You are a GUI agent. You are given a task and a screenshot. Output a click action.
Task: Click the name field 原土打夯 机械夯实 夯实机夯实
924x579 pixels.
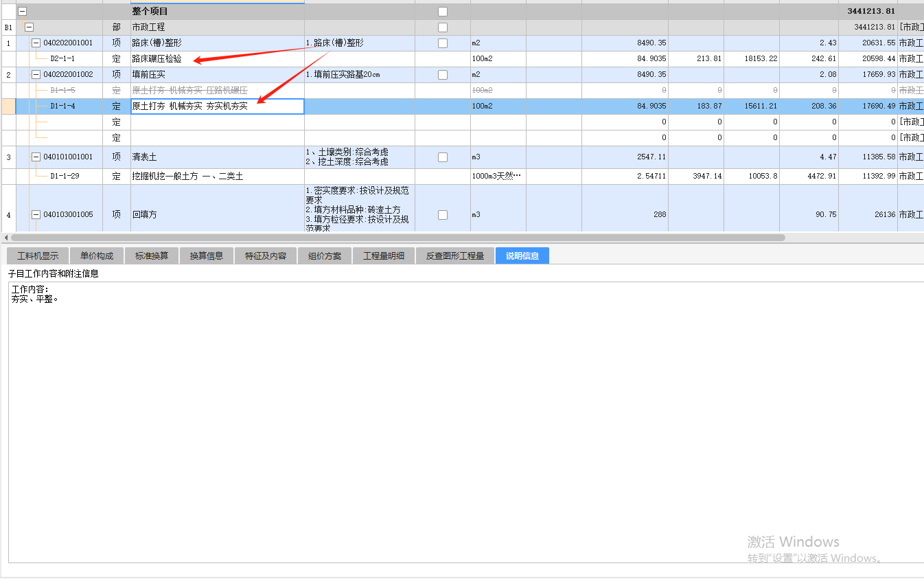coord(218,106)
